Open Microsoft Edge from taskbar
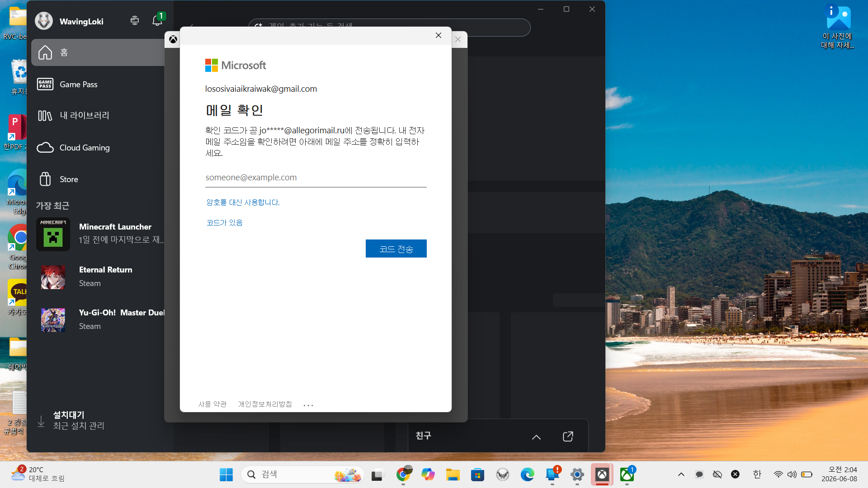This screenshot has height=488, width=868. pos(527,474)
